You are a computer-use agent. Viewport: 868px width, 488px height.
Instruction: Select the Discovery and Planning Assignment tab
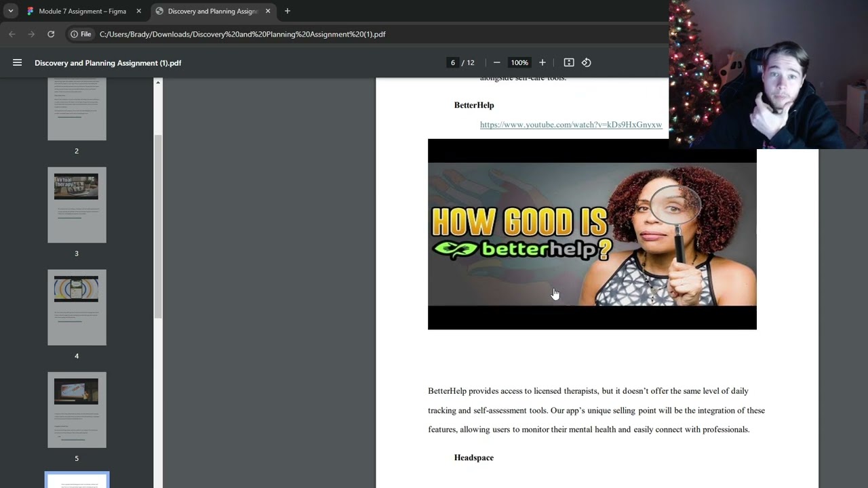point(212,11)
